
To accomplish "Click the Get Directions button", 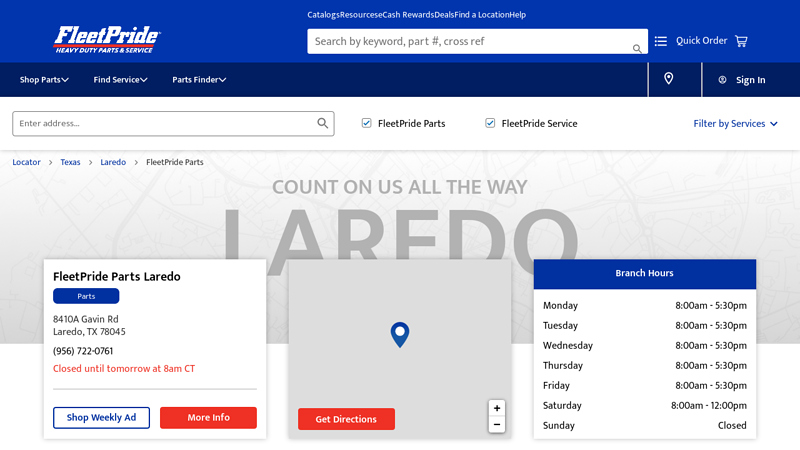I will tap(346, 419).
